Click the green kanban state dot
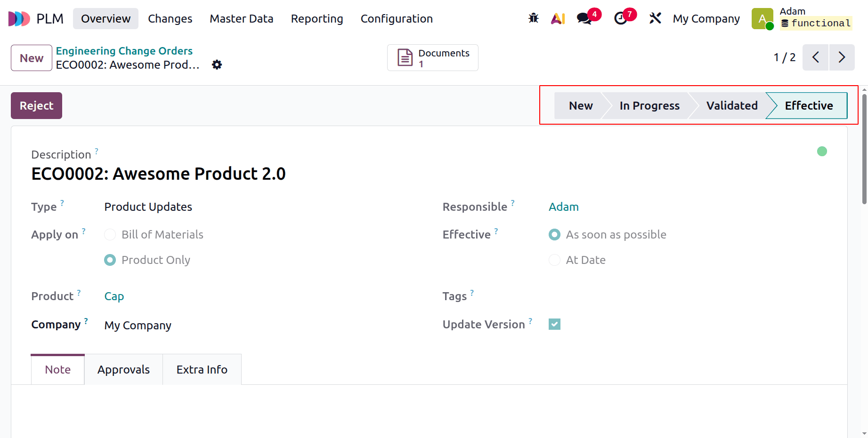Screen dimensions: 868x438 (822, 151)
